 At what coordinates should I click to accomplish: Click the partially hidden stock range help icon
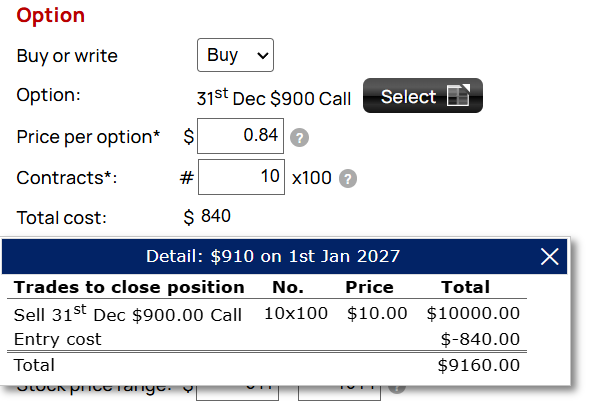(x=397, y=389)
